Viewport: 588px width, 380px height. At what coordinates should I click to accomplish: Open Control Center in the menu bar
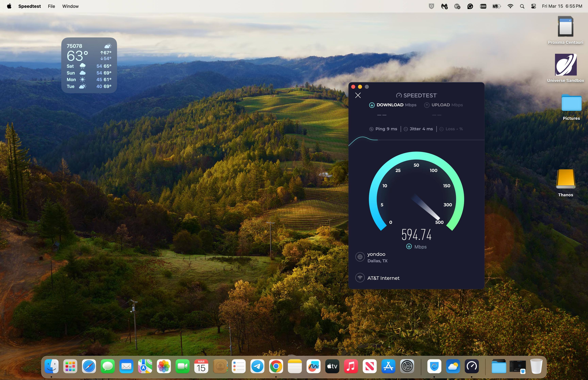tap(533, 6)
